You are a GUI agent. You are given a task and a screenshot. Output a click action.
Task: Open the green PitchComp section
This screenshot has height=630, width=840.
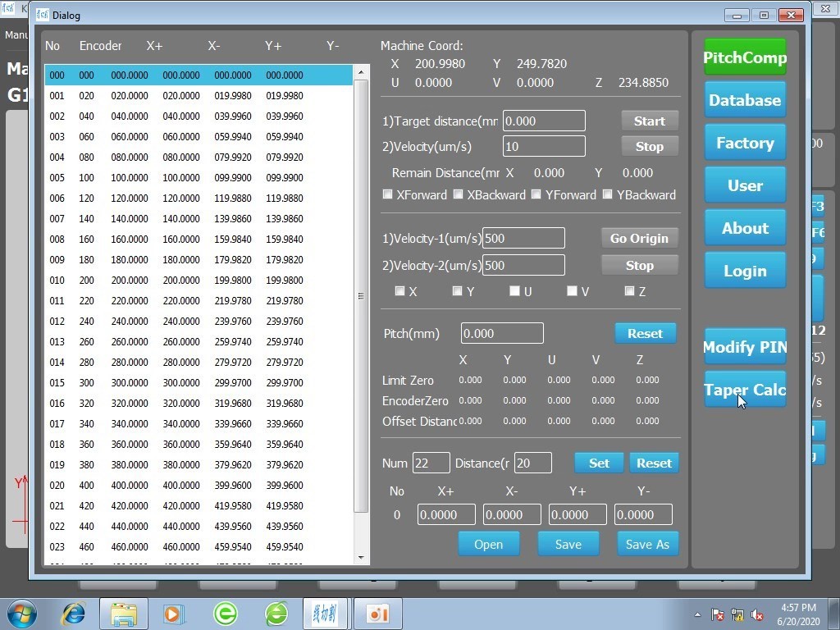tap(745, 58)
